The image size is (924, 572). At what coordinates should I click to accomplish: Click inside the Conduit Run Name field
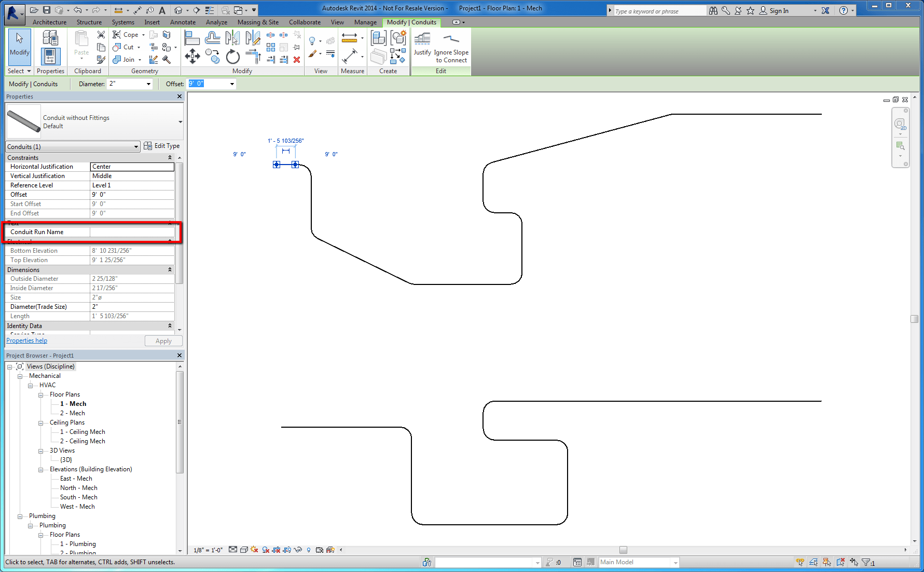132,232
